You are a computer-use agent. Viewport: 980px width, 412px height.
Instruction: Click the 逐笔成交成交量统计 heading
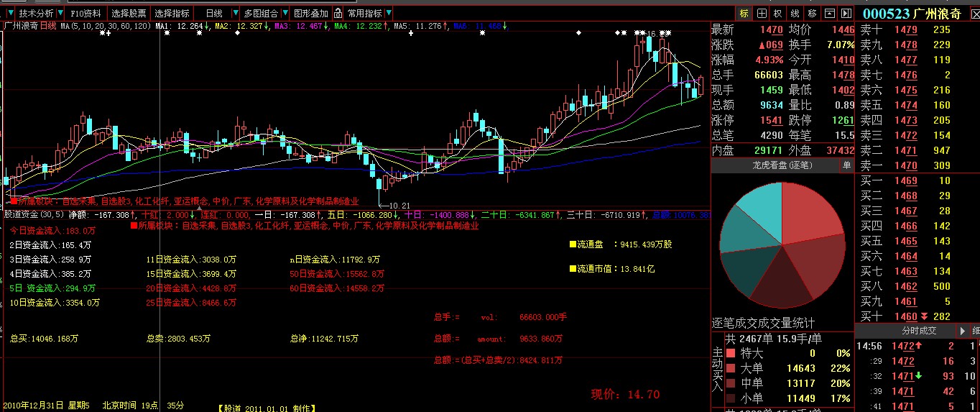point(764,322)
